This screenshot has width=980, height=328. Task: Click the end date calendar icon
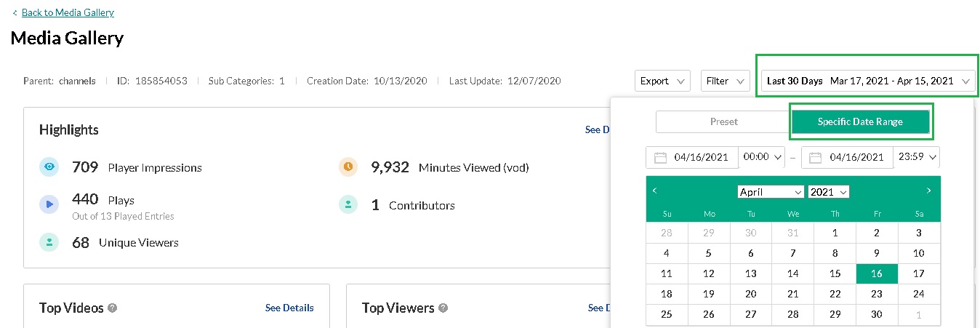(816, 157)
